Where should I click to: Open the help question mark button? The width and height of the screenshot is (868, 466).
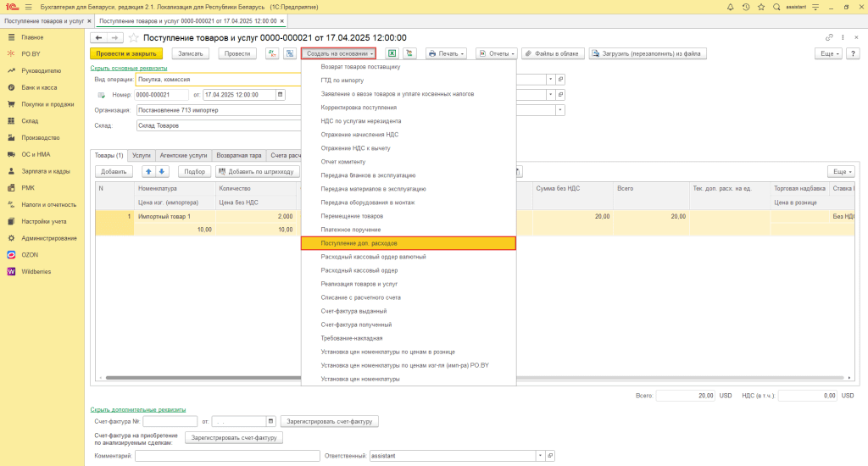(853, 53)
